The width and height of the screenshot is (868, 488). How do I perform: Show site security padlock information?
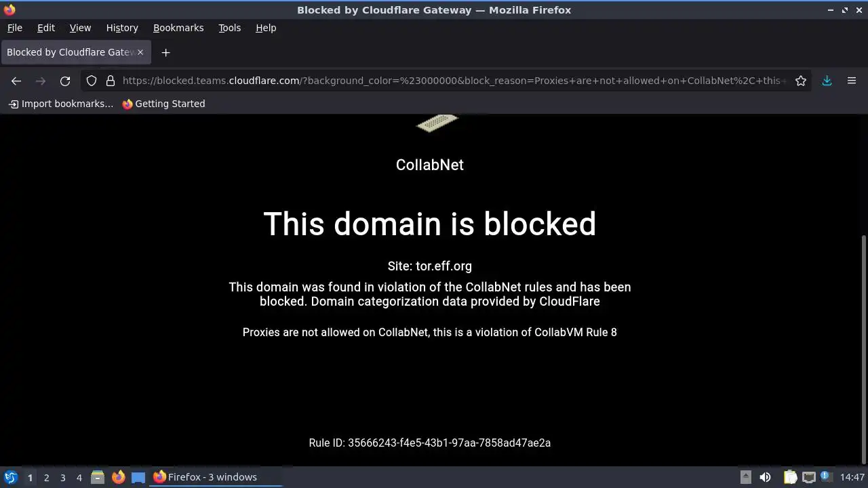[x=111, y=81]
